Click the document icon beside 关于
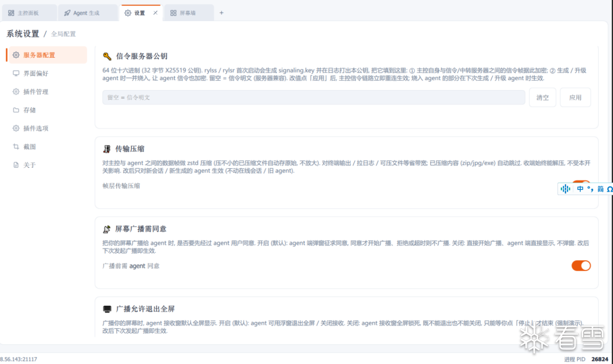The width and height of the screenshot is (613, 364). coord(16,165)
